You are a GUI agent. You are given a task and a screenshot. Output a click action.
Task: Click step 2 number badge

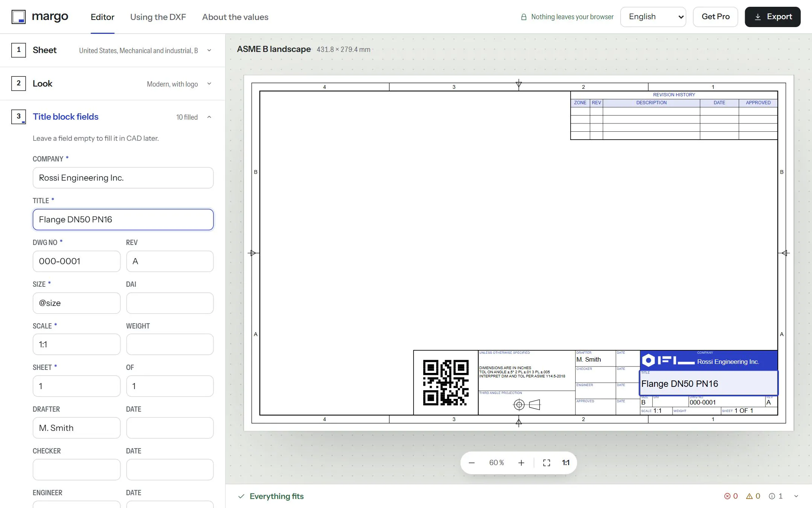18,84
